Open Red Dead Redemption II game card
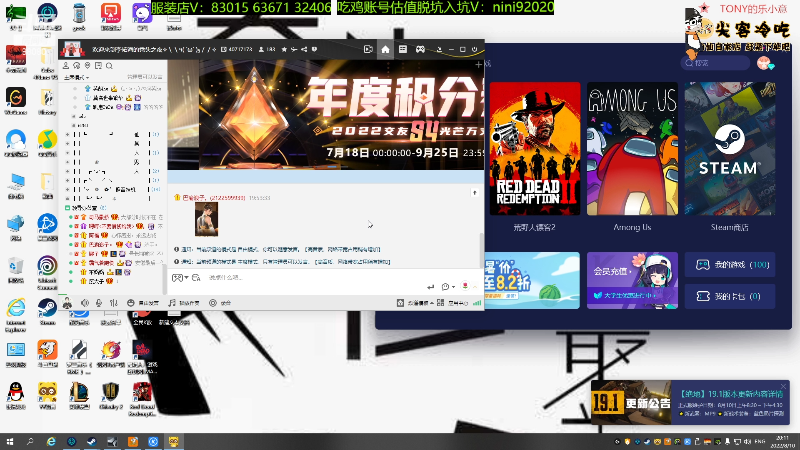Viewport: 800px width, 450px height. pos(535,148)
